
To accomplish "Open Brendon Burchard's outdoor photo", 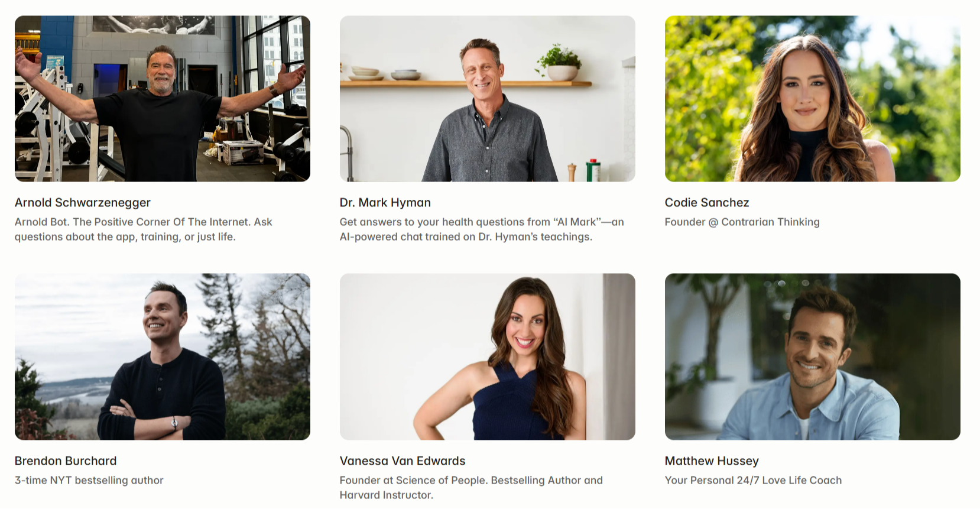I will 163,356.
